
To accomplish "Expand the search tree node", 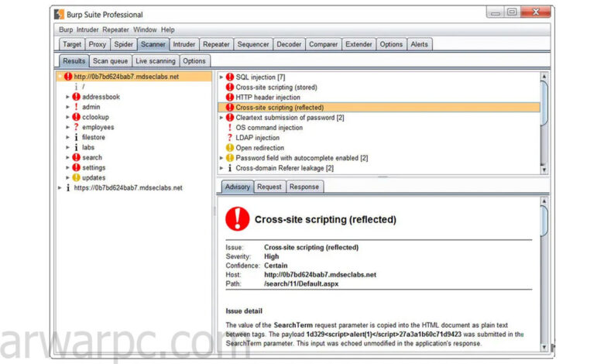I will tap(67, 157).
